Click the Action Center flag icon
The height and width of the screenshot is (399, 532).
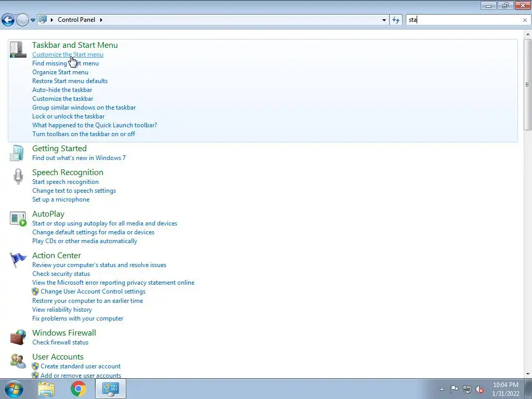[18, 260]
